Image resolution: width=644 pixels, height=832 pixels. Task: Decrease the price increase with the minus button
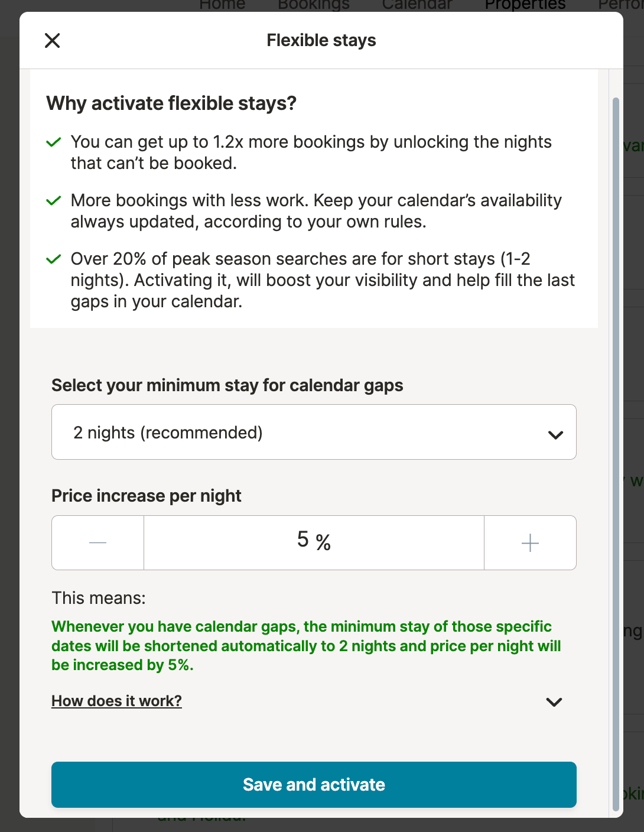coord(98,542)
